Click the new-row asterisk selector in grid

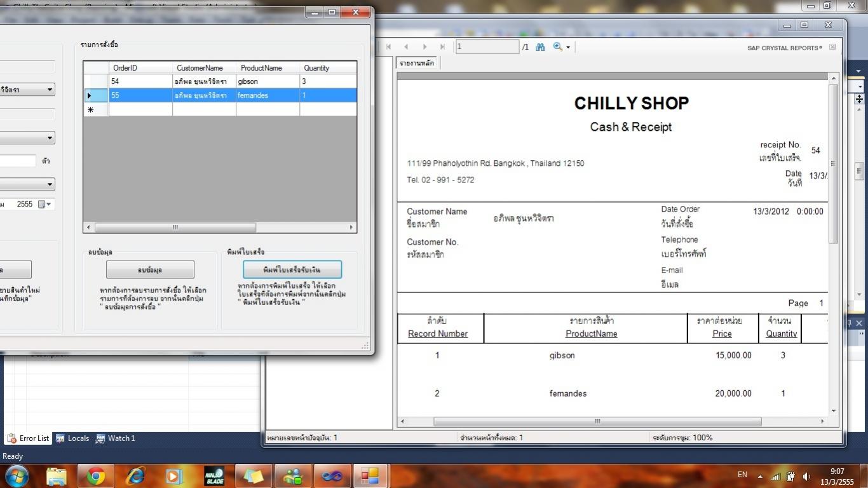click(96, 109)
